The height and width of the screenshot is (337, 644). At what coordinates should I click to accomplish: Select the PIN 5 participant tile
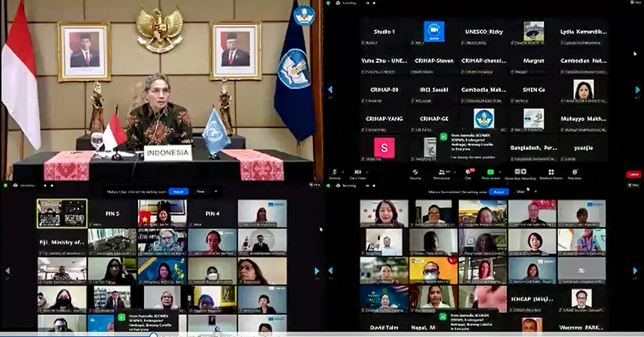(112, 213)
